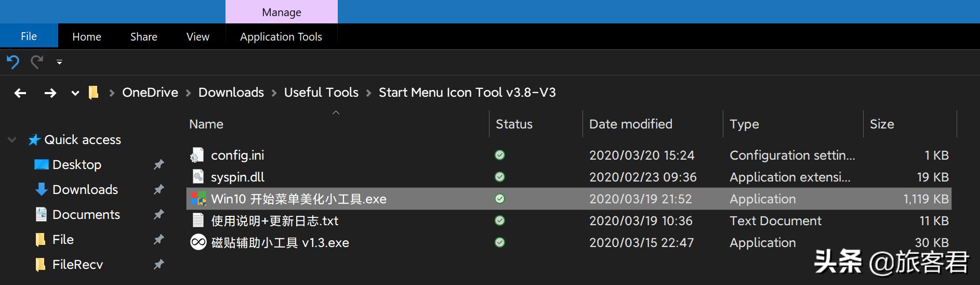Viewport: 980px width, 285px height.
Task: Navigate to Useful Tools in breadcrumb
Action: (321, 93)
